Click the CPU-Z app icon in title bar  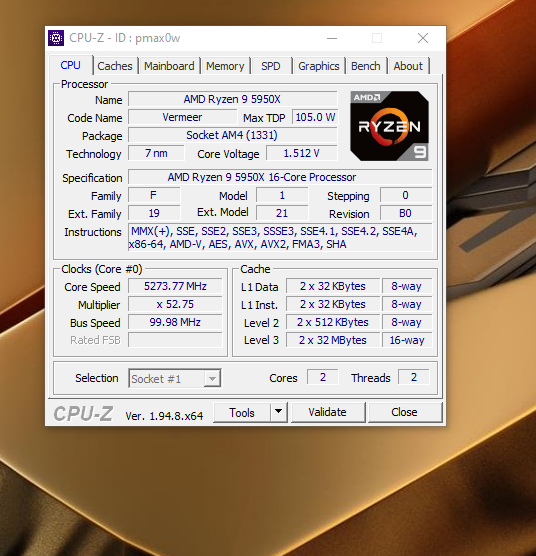click(56, 38)
